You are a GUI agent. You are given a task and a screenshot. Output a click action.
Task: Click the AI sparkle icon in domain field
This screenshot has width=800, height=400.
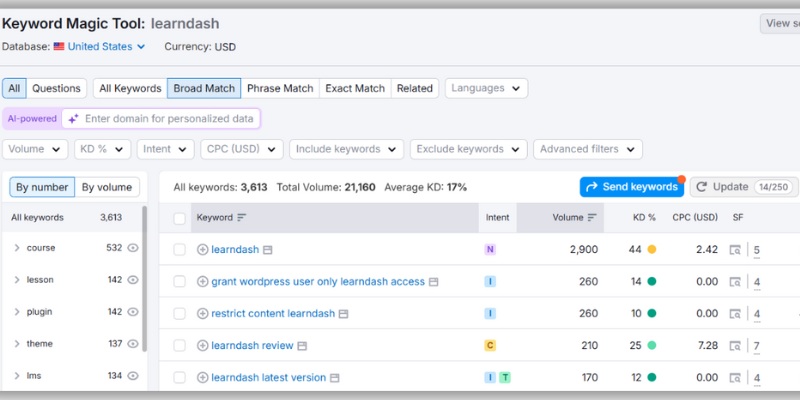coord(73,118)
